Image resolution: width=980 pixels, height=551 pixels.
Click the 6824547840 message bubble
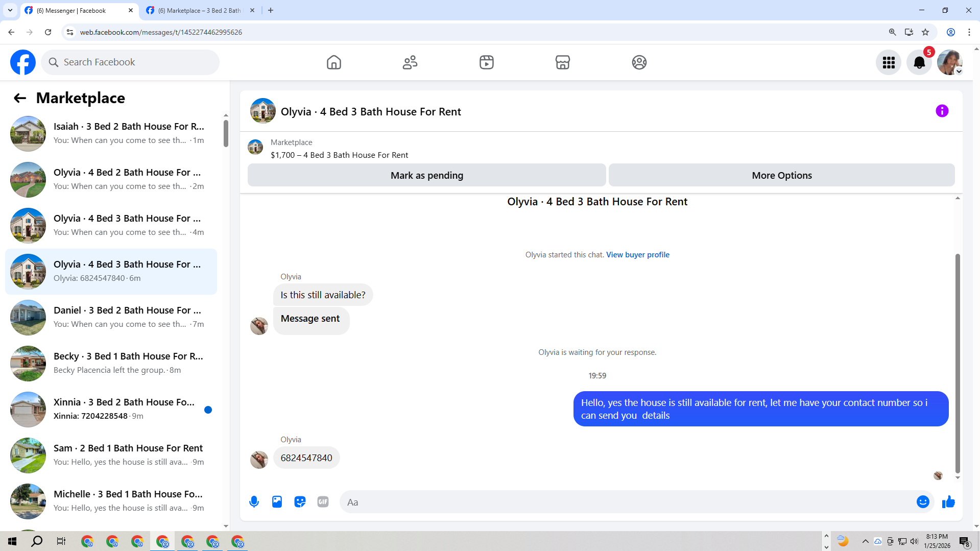pos(306,458)
